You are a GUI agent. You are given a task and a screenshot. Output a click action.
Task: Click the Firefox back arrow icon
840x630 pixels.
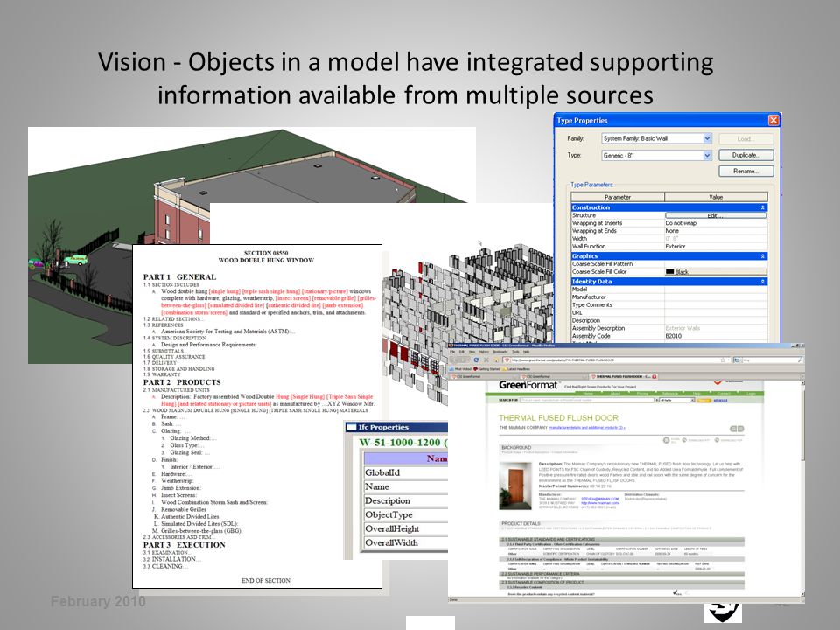pos(454,360)
